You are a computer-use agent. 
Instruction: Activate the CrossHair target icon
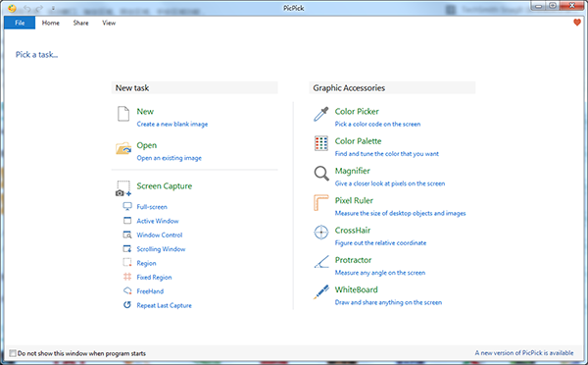point(321,233)
